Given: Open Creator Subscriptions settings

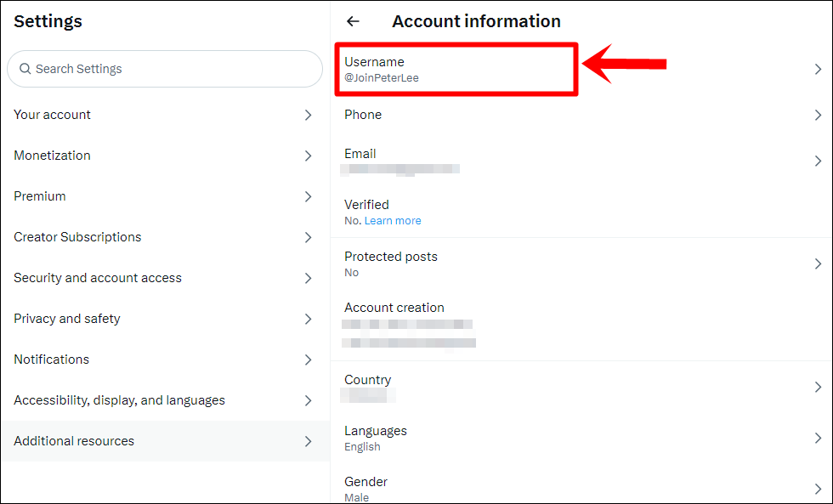Looking at the screenshot, I should click(x=161, y=236).
